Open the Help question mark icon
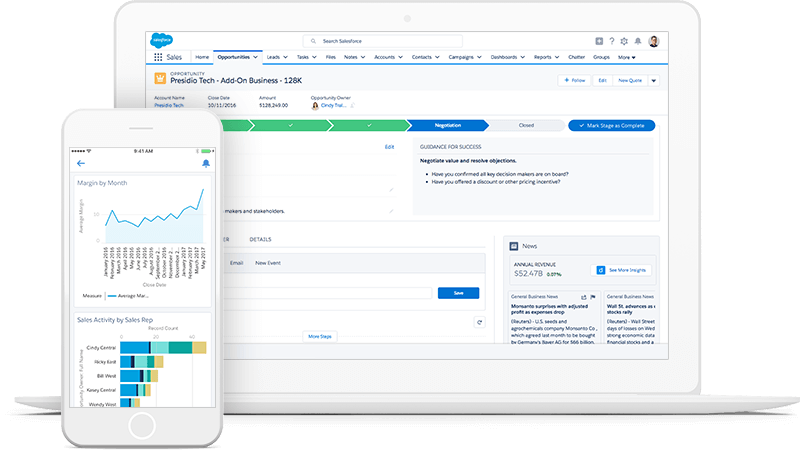 pyautogui.click(x=612, y=41)
